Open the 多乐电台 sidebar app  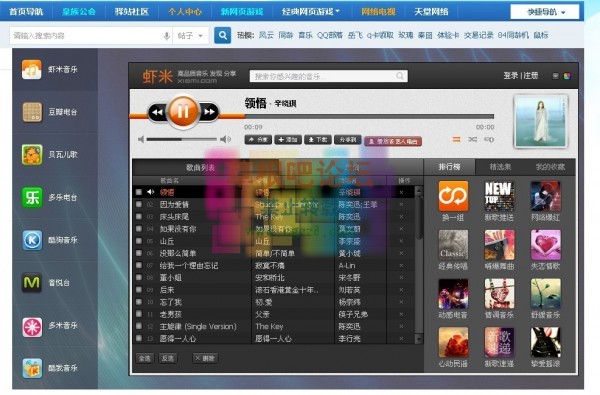click(50, 198)
